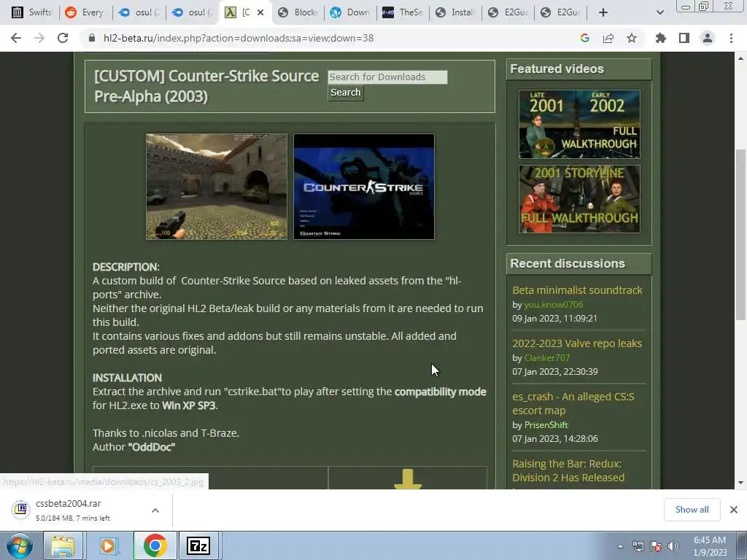
Task: Open user you.know0706 profile link
Action: (x=554, y=305)
